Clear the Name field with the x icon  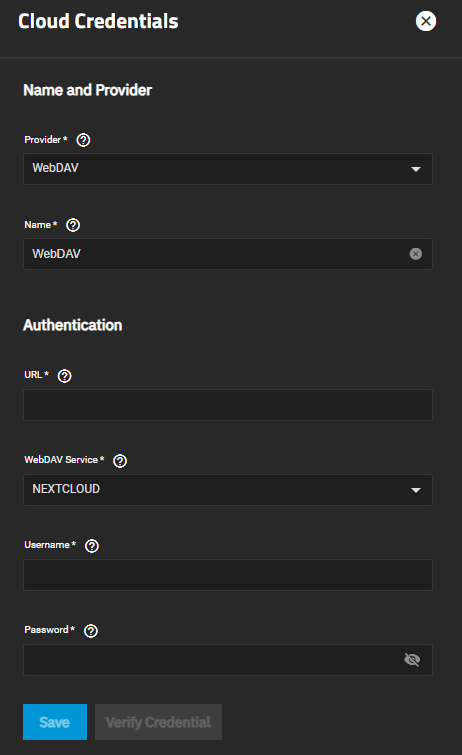click(x=416, y=254)
